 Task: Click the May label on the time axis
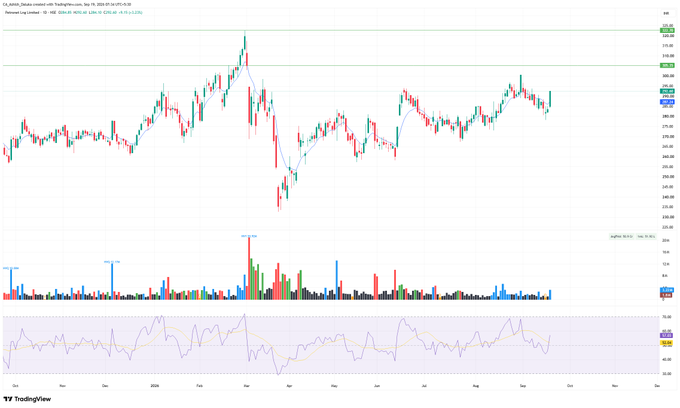(334, 385)
